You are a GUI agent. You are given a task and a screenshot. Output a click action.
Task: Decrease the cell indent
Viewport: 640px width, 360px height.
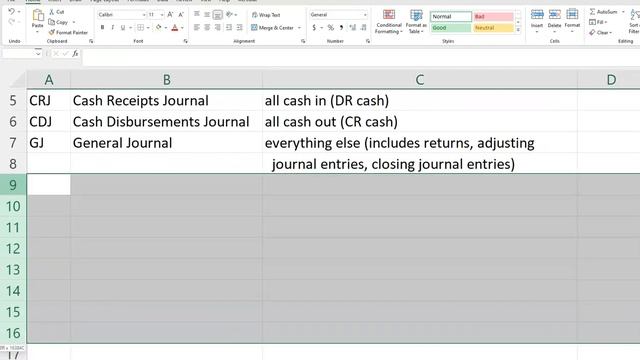[x=229, y=28]
